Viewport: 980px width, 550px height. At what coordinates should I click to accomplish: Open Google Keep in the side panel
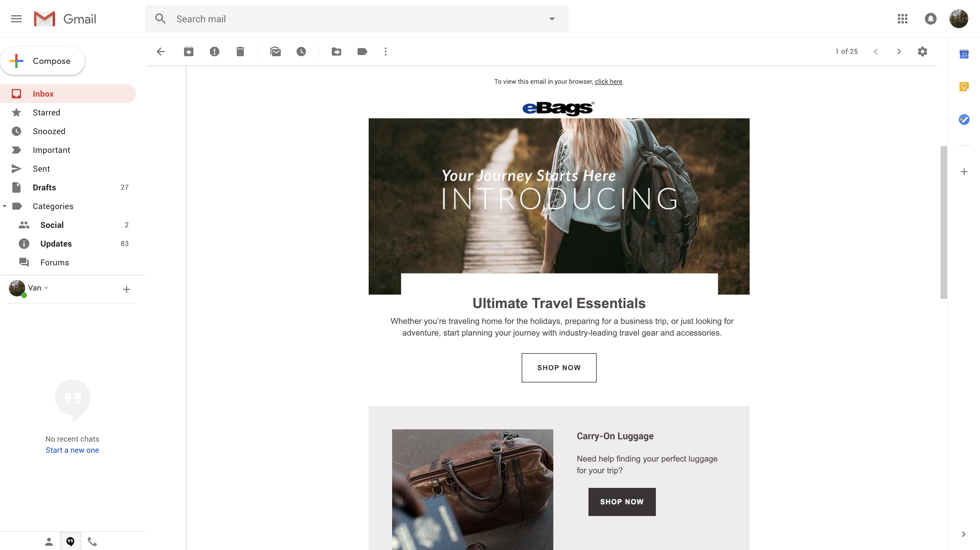(x=964, y=87)
